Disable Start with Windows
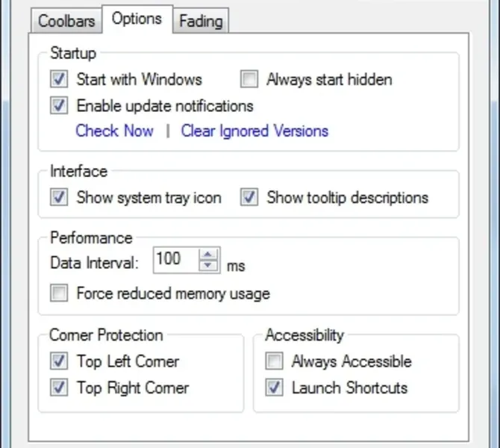Screen dimensions: 500x448 pos(60,79)
